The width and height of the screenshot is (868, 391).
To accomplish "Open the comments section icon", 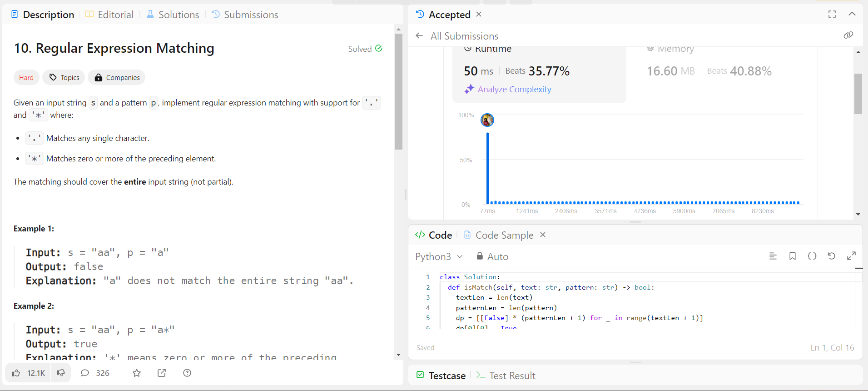I will (x=85, y=373).
